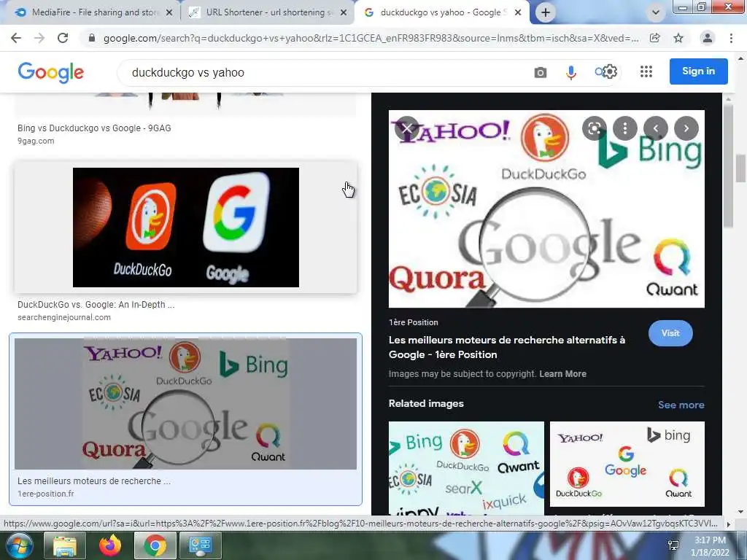Click the page scrollbar down arrow

point(741,512)
